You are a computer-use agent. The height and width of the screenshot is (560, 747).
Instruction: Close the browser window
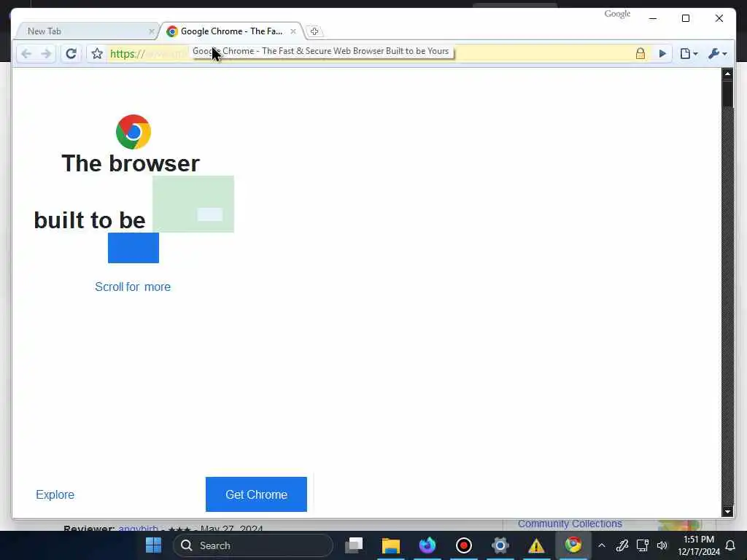click(x=719, y=18)
